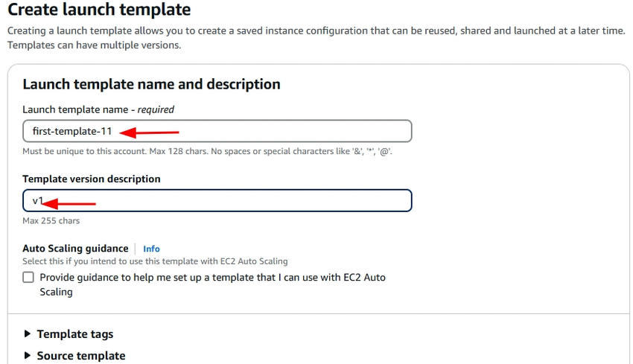
Task: Click the Source template section title
Action: tap(81, 356)
